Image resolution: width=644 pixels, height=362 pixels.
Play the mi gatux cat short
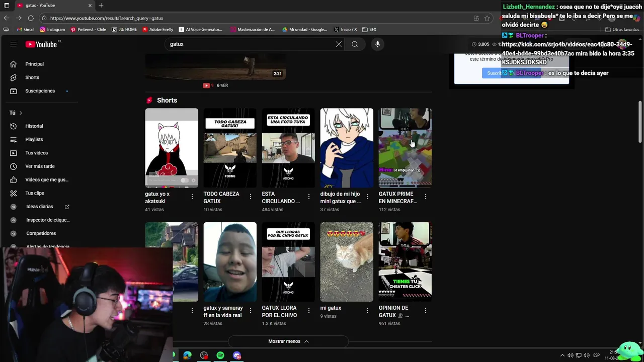[347, 262]
